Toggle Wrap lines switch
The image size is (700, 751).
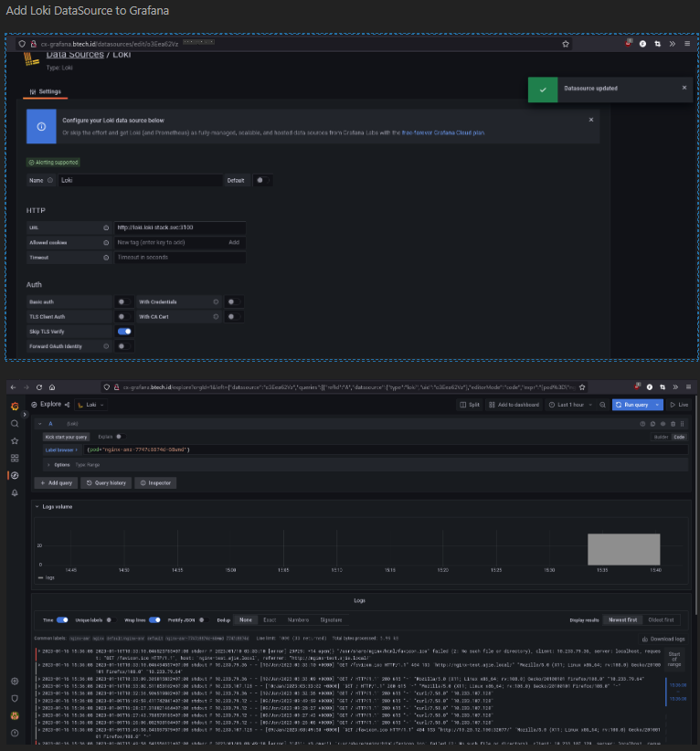point(154,619)
